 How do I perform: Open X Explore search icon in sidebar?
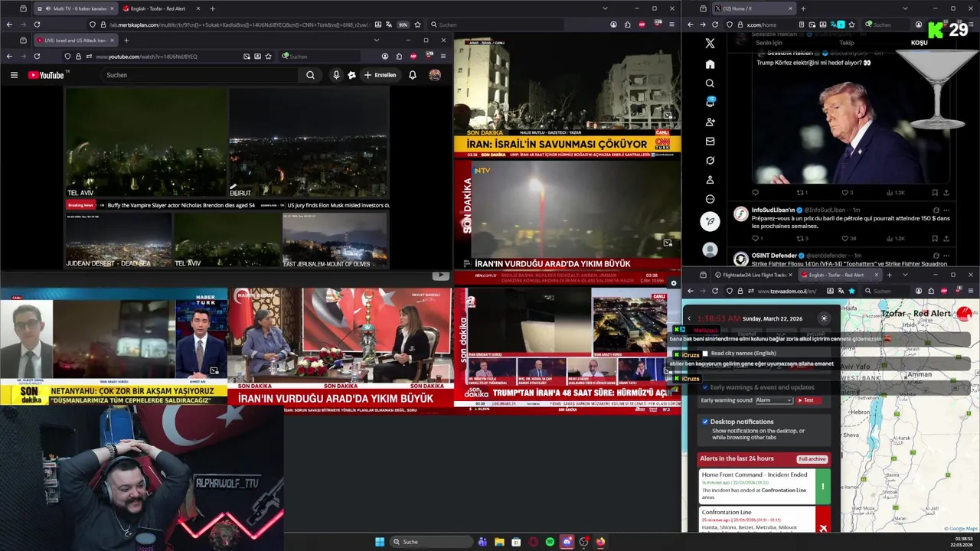click(710, 83)
